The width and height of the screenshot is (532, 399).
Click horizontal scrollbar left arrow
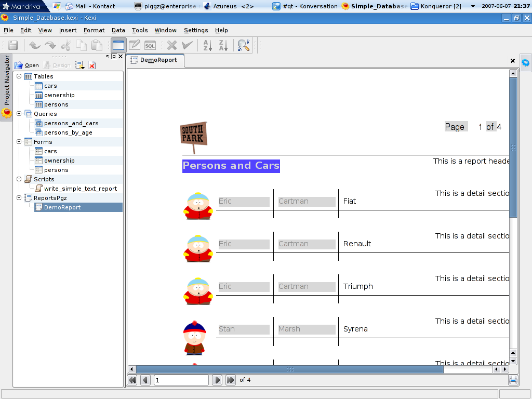tap(132, 369)
